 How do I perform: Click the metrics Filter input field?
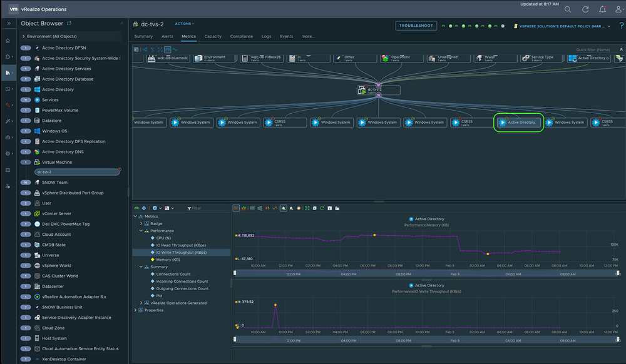[208, 208]
